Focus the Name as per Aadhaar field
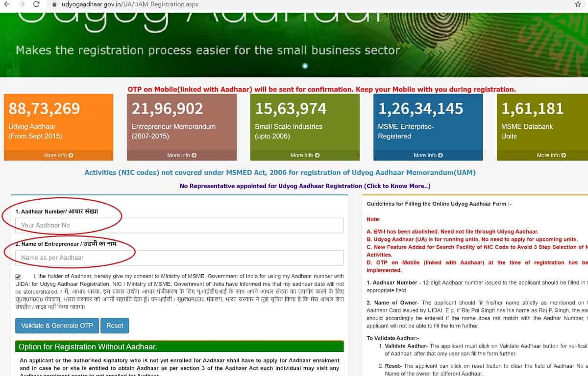Image resolution: width=588 pixels, height=376 pixels. click(x=179, y=258)
